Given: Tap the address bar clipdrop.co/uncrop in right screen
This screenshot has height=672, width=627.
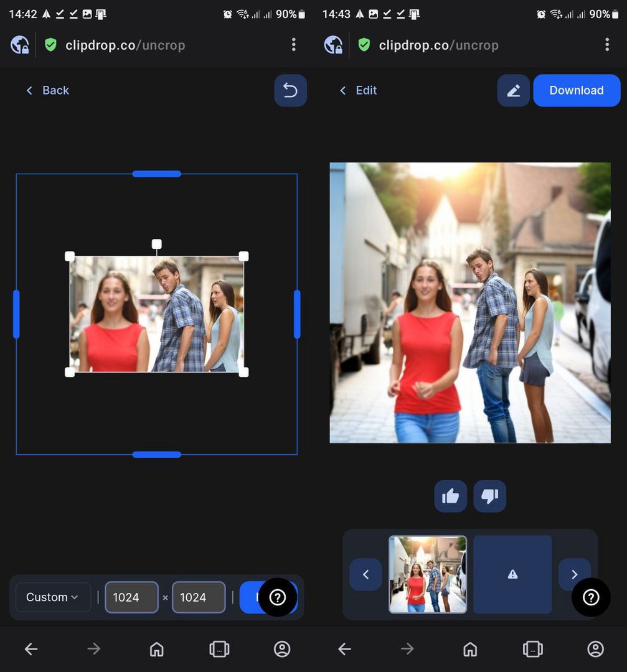Looking at the screenshot, I should (439, 45).
